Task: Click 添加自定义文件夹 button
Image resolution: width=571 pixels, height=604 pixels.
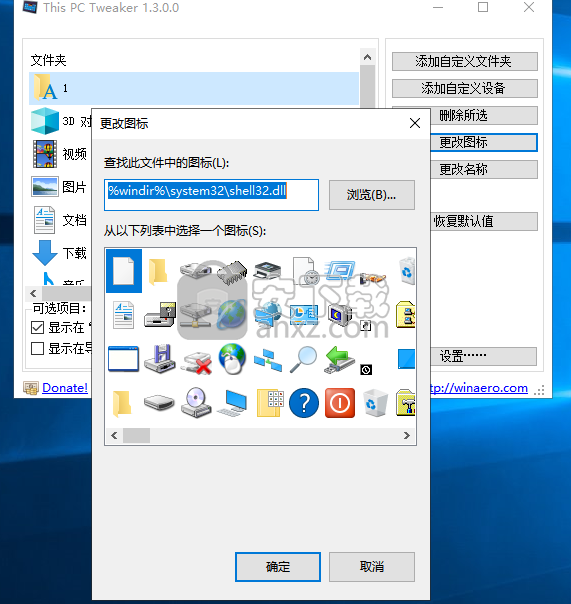Action: pyautogui.click(x=465, y=62)
